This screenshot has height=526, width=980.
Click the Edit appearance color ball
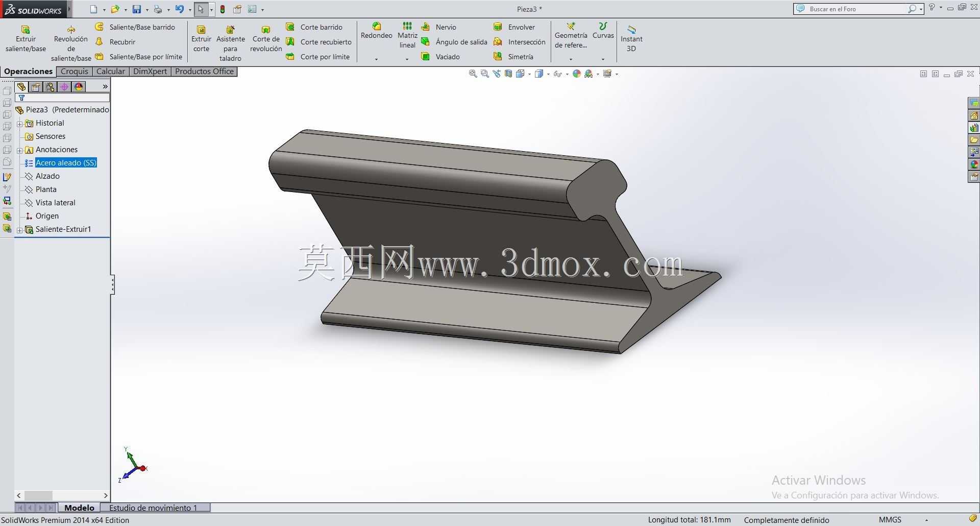coord(577,74)
